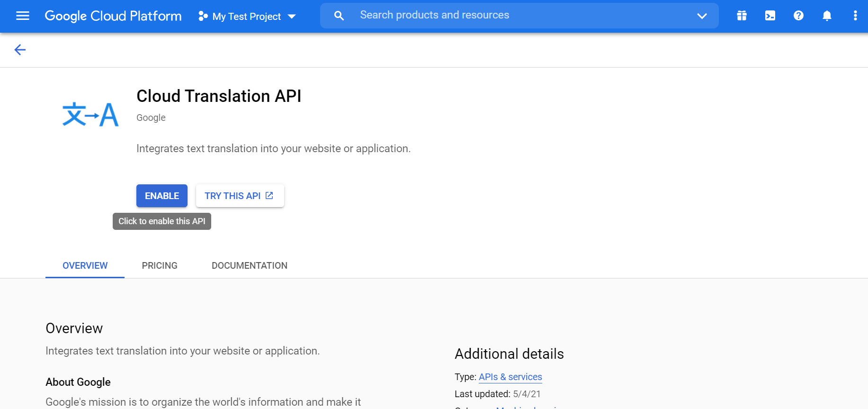Screen dimensions: 868x409
Task: Click the Google publisher label
Action: (151, 118)
